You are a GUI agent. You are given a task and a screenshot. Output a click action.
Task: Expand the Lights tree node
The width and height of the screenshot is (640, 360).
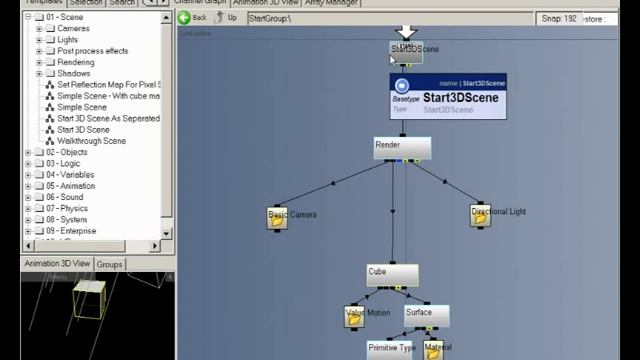click(x=39, y=40)
